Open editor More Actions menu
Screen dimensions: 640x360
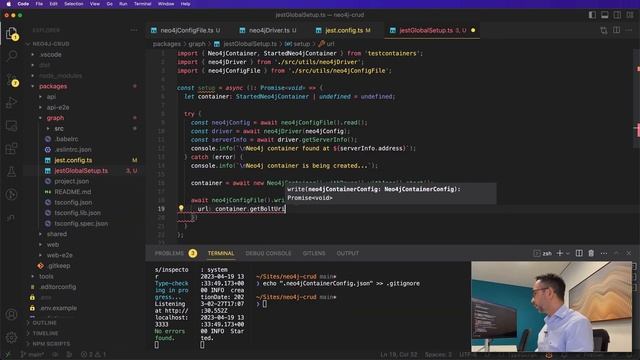(629, 30)
